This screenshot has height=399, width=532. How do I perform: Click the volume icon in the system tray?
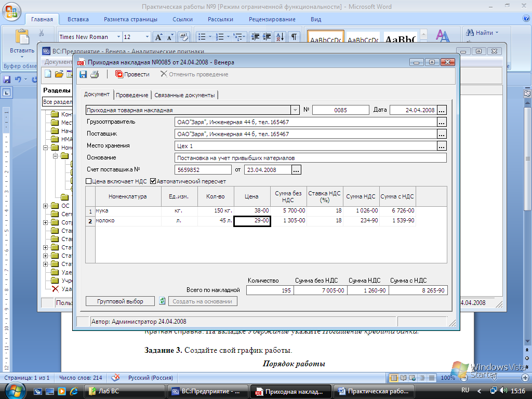(x=503, y=391)
